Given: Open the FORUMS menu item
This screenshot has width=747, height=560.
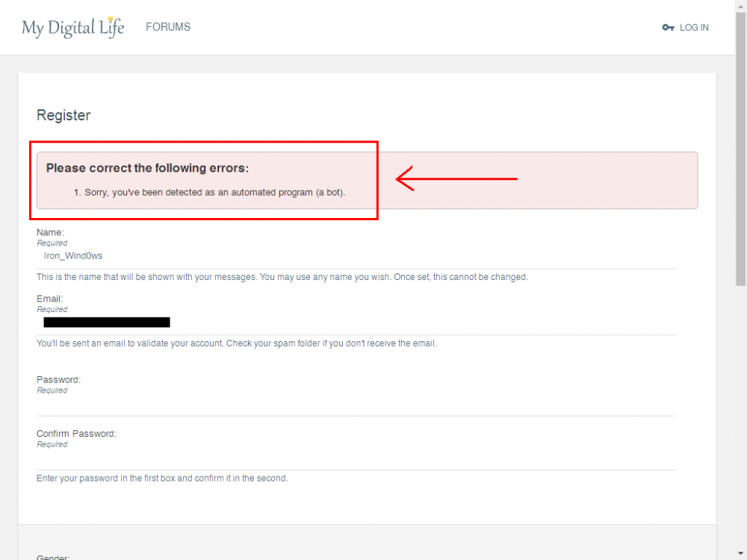Looking at the screenshot, I should (x=168, y=27).
